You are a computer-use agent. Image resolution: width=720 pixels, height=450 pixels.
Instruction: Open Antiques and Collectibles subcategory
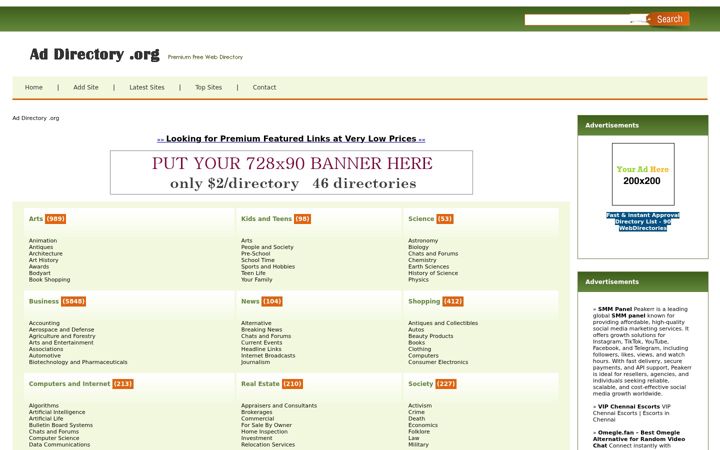click(443, 323)
